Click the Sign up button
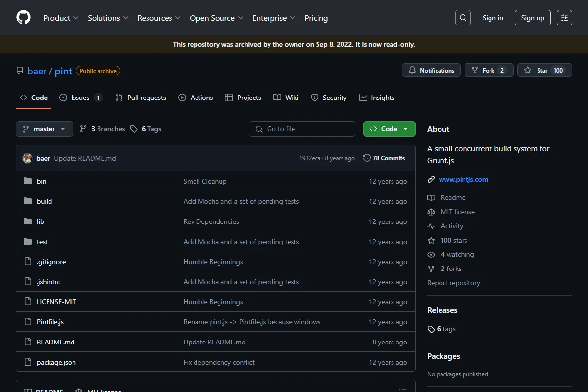 click(533, 18)
